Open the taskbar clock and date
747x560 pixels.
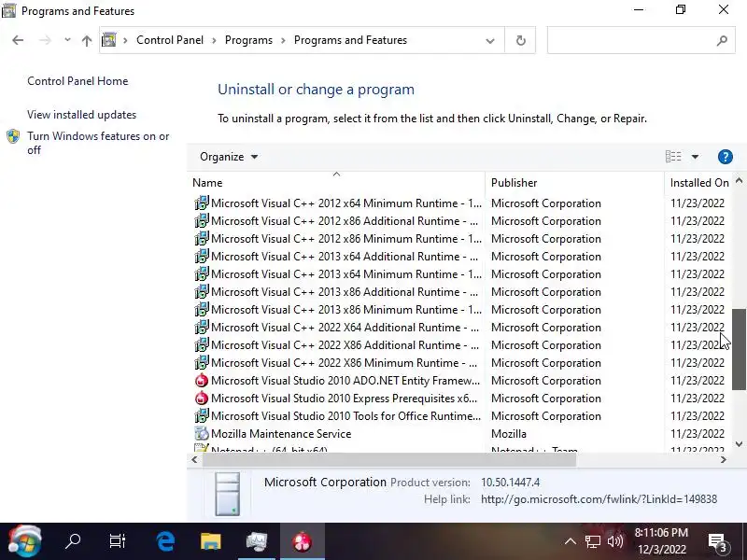click(661, 541)
